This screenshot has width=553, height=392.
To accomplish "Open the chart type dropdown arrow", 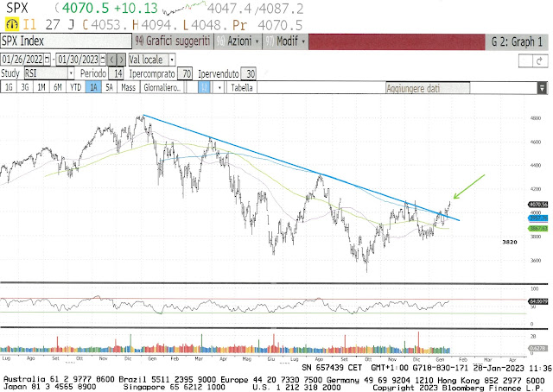I will [219, 87].
